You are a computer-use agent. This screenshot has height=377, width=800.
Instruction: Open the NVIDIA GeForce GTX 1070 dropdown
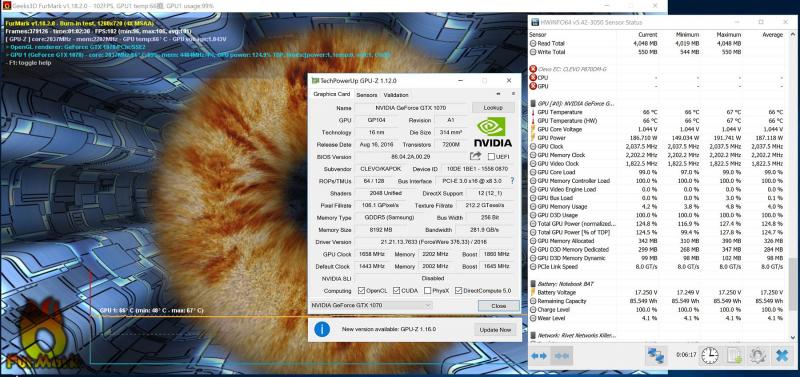pos(371,305)
